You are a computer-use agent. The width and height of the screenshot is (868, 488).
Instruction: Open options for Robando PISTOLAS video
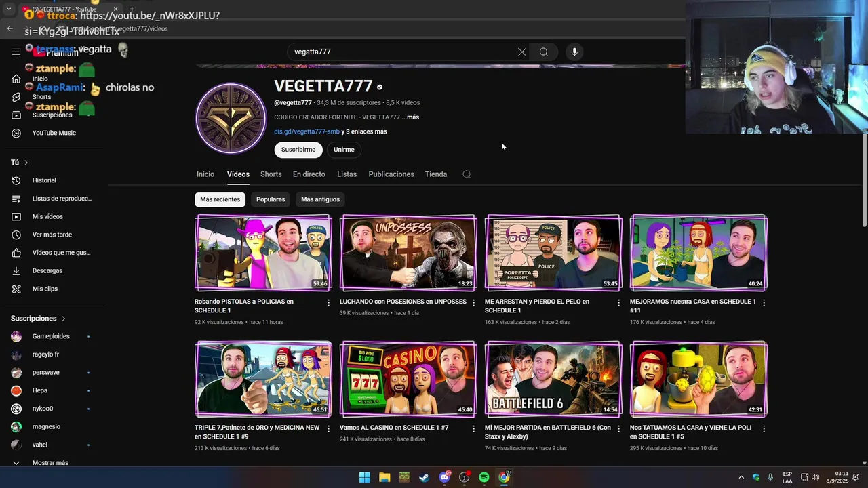329,302
